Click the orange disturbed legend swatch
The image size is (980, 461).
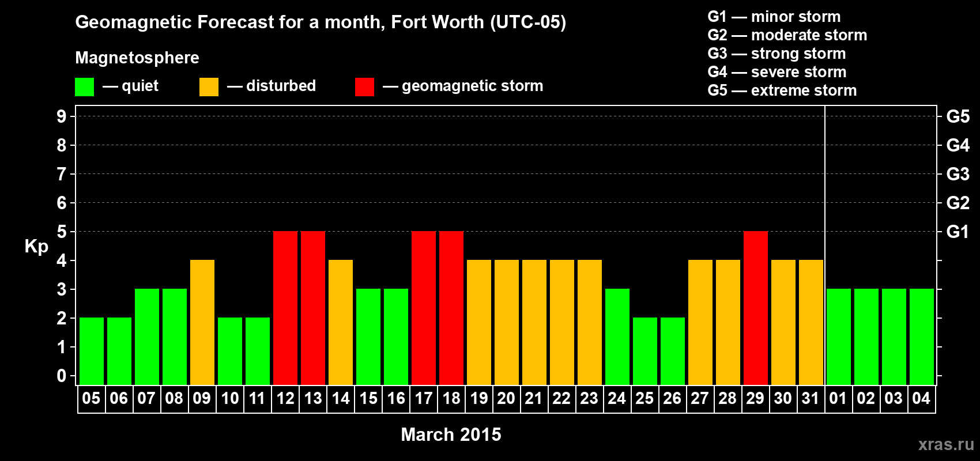(x=209, y=87)
